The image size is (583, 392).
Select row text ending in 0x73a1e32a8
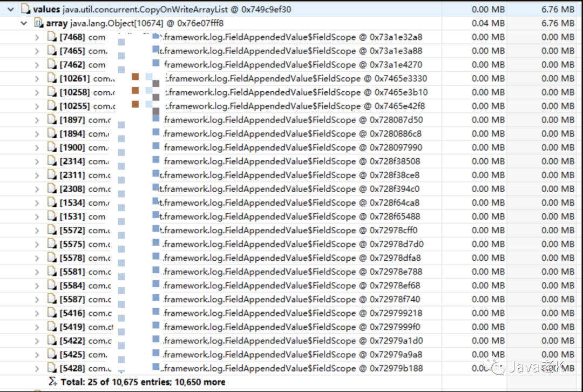(241, 37)
